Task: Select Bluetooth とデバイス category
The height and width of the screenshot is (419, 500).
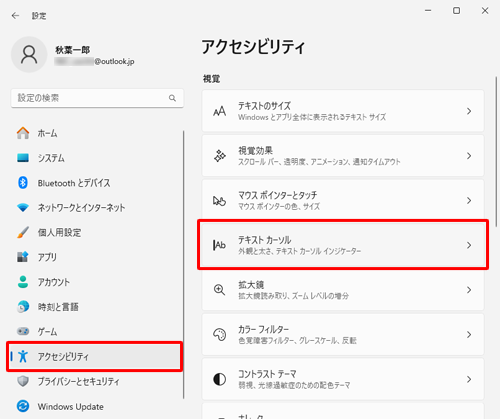Action: coord(95,183)
